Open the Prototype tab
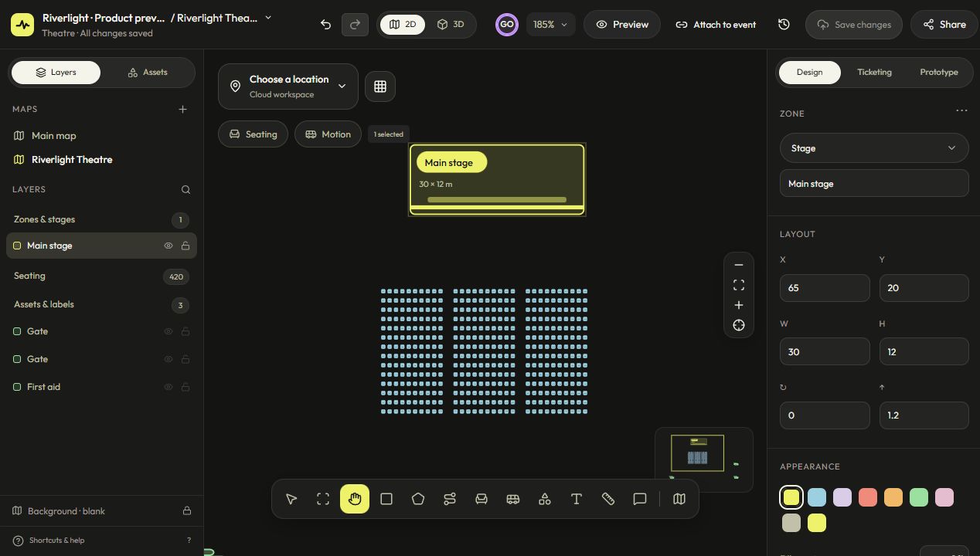 pos(939,73)
